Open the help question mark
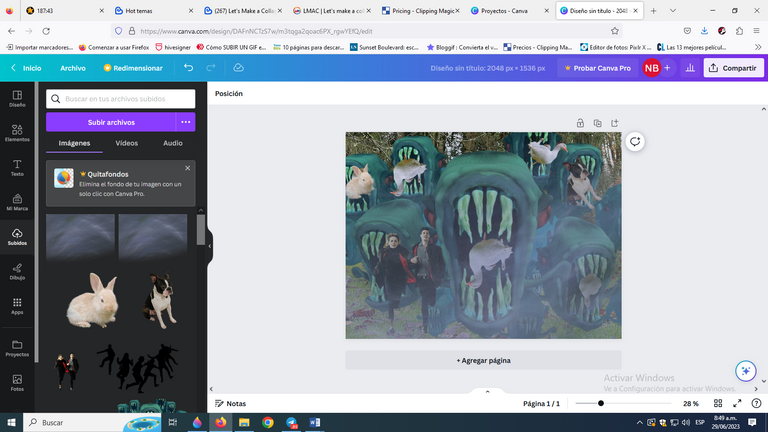Viewport: 768px width, 432px height. click(756, 403)
